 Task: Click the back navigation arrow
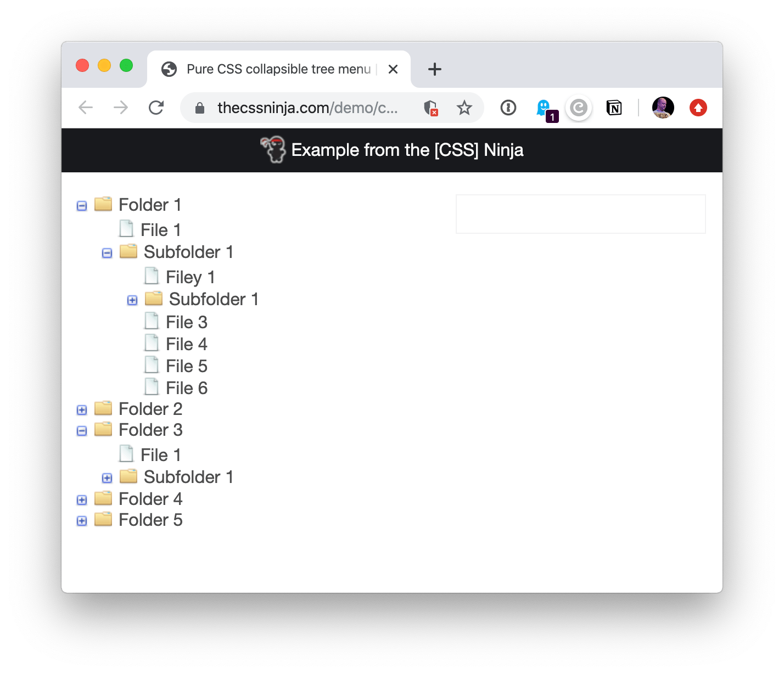coord(85,108)
